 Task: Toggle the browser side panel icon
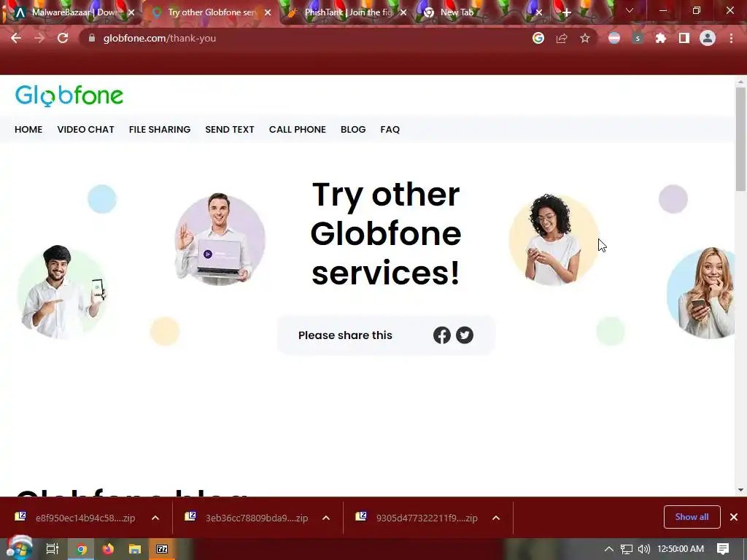[x=684, y=38]
